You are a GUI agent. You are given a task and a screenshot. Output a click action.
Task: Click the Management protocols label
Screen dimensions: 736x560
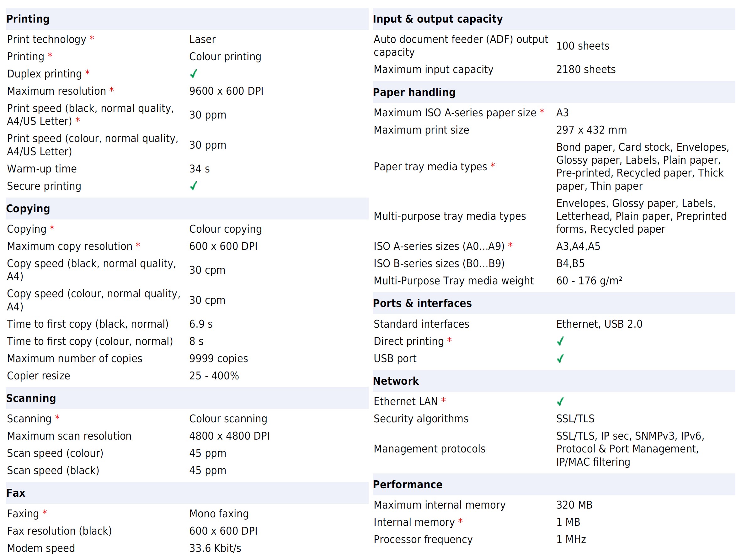(x=429, y=449)
